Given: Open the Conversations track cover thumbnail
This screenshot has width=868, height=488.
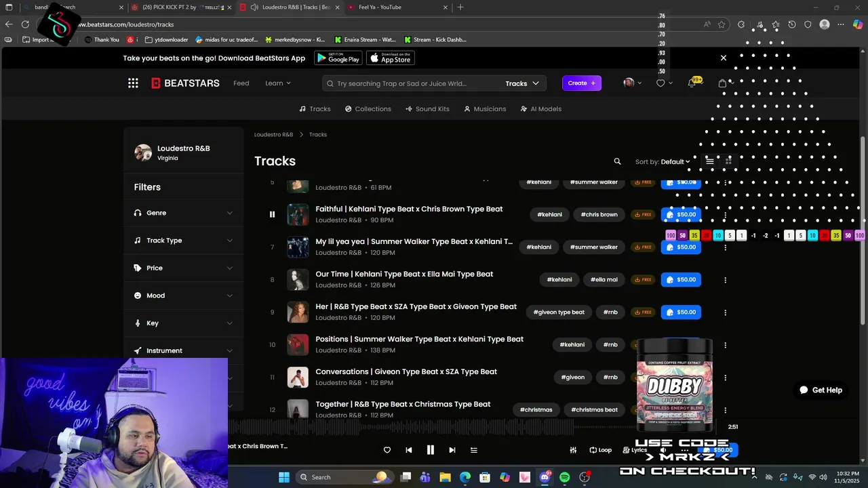Looking at the screenshot, I should (x=298, y=377).
